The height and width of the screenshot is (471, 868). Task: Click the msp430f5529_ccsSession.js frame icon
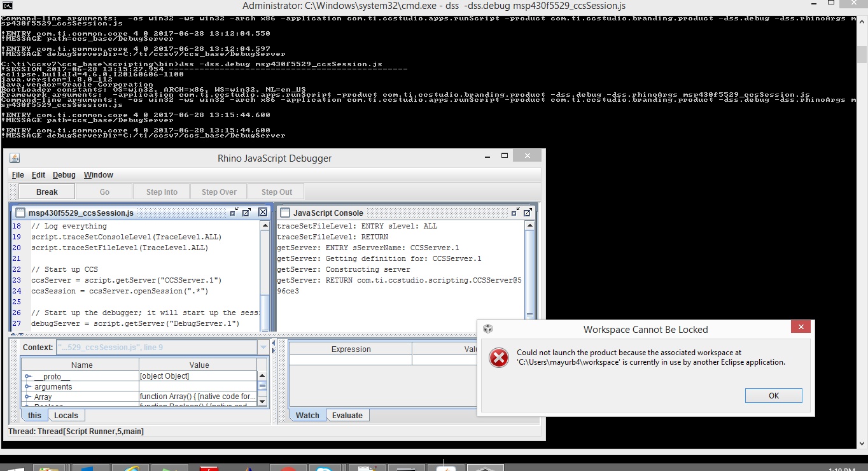coord(20,213)
